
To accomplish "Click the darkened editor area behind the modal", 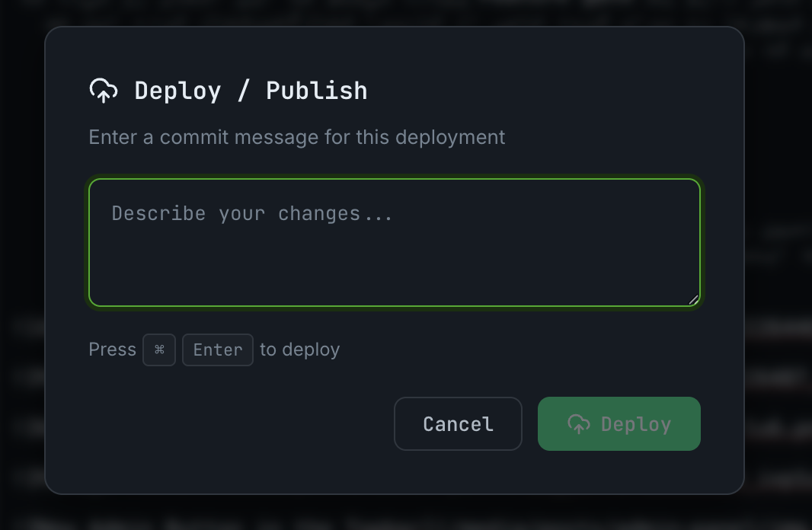I will click(x=23, y=265).
